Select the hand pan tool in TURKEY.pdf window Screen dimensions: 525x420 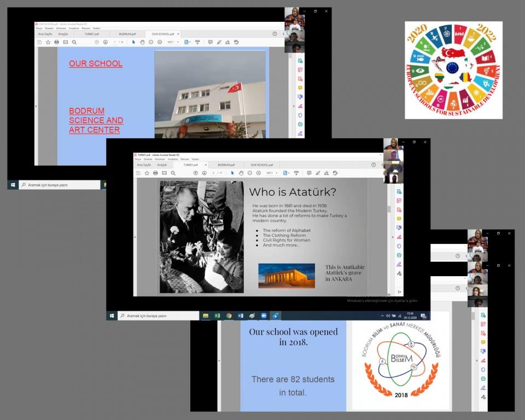tap(241, 173)
